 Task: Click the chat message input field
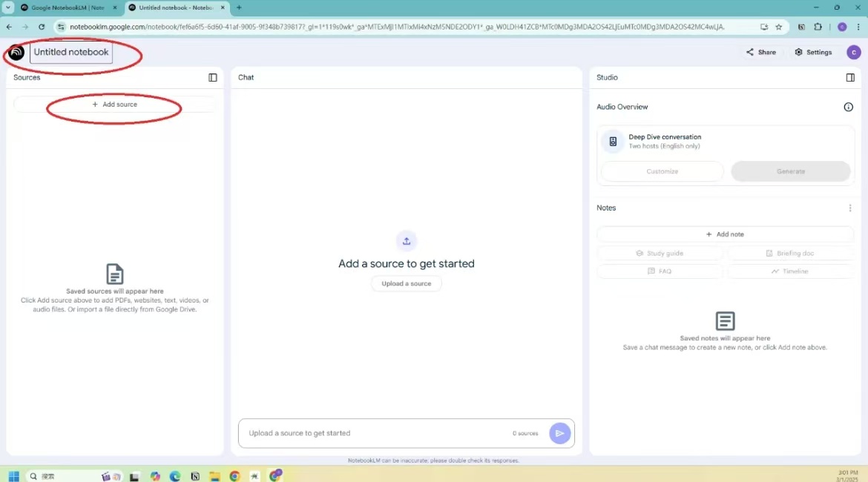coord(376,433)
